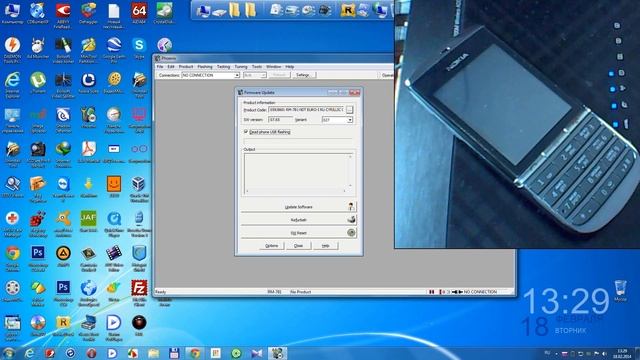The image size is (640, 360).
Task: Select the QuickTime Player desktop icon
Action: (114, 223)
